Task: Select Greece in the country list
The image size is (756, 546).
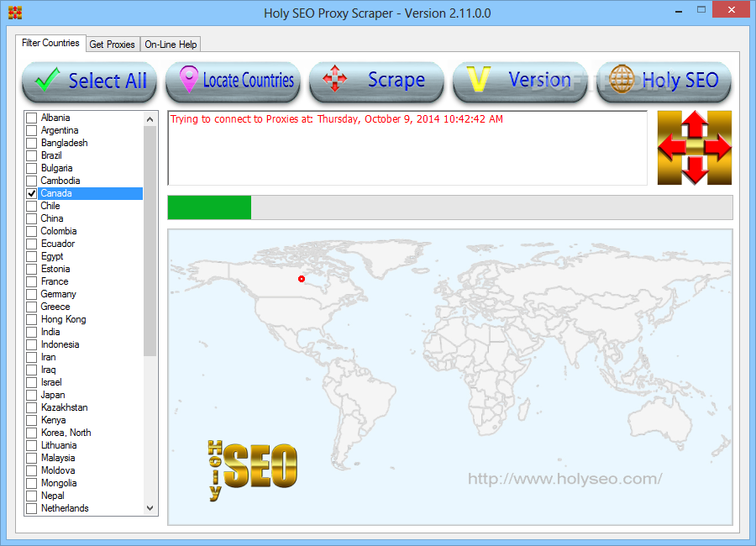Action: click(55, 307)
